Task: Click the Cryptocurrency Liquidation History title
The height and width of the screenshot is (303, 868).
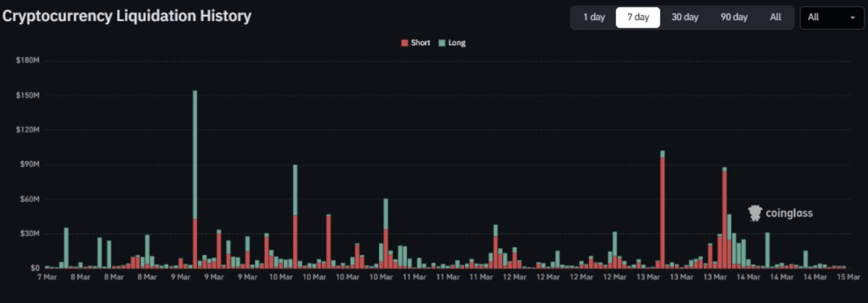Action: 127,16
